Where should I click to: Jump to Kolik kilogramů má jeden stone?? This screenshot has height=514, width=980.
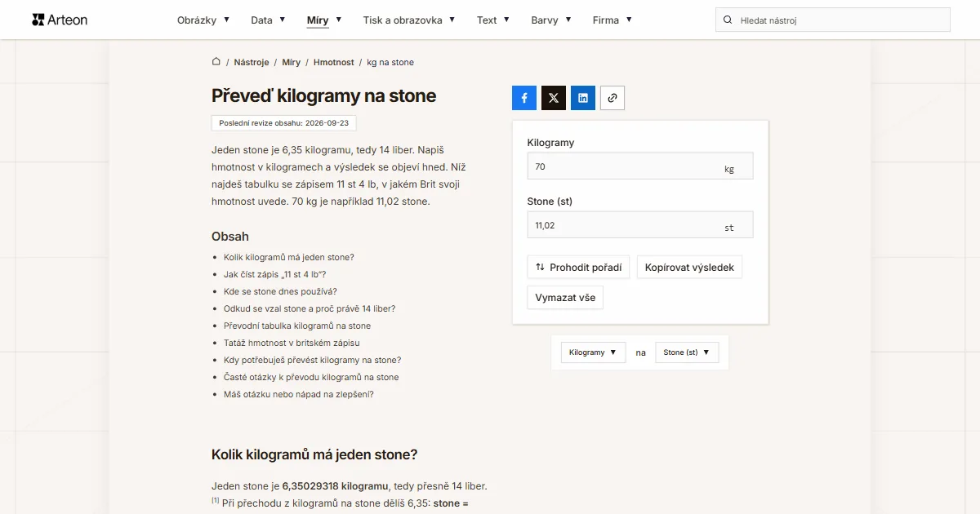pyautogui.click(x=289, y=257)
